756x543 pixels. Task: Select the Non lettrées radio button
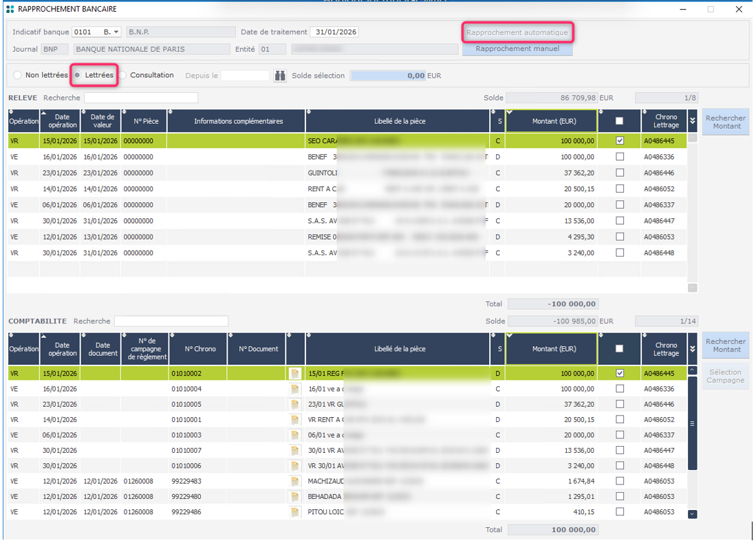click(x=17, y=76)
